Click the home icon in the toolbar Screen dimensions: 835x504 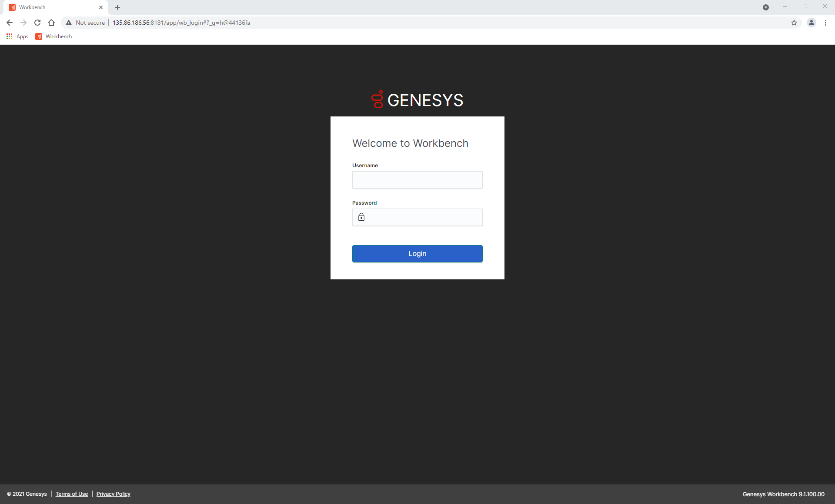(x=51, y=23)
